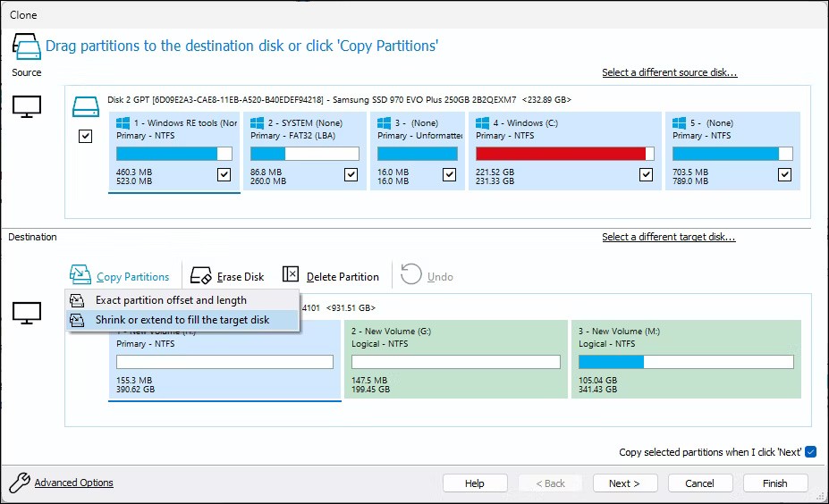Image resolution: width=829 pixels, height=504 pixels.
Task: Click 'Select a different source disk' link
Action: (x=669, y=72)
